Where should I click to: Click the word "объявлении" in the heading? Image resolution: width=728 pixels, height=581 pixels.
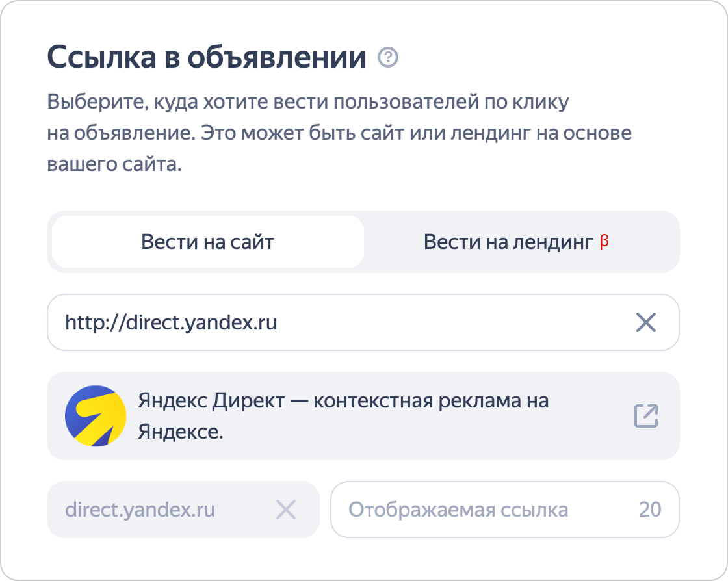[277, 58]
